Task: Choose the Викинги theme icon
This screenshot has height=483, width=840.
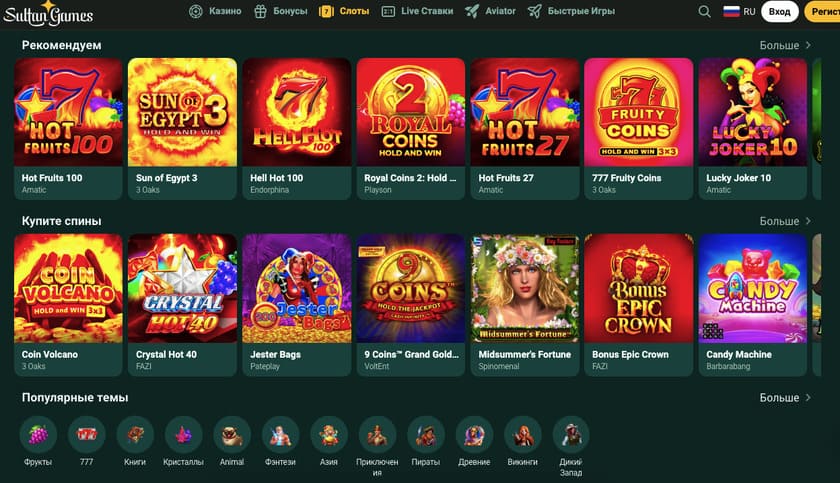Action: pyautogui.click(x=522, y=434)
